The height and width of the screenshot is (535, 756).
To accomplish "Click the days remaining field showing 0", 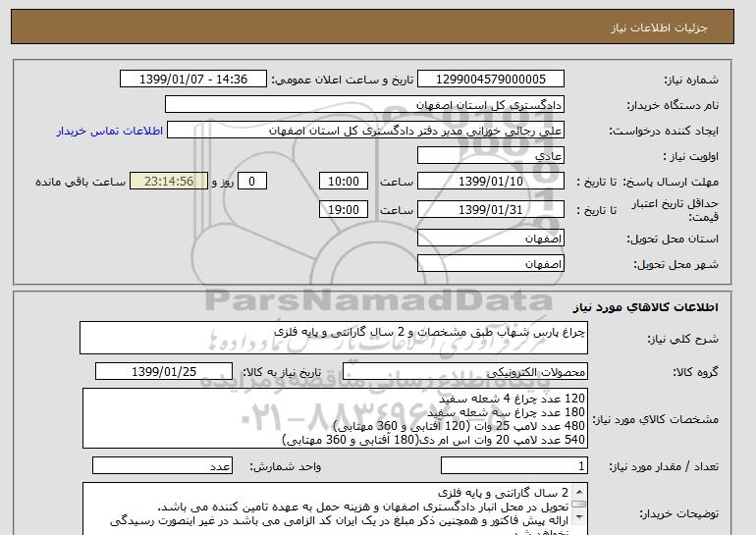I will [251, 182].
